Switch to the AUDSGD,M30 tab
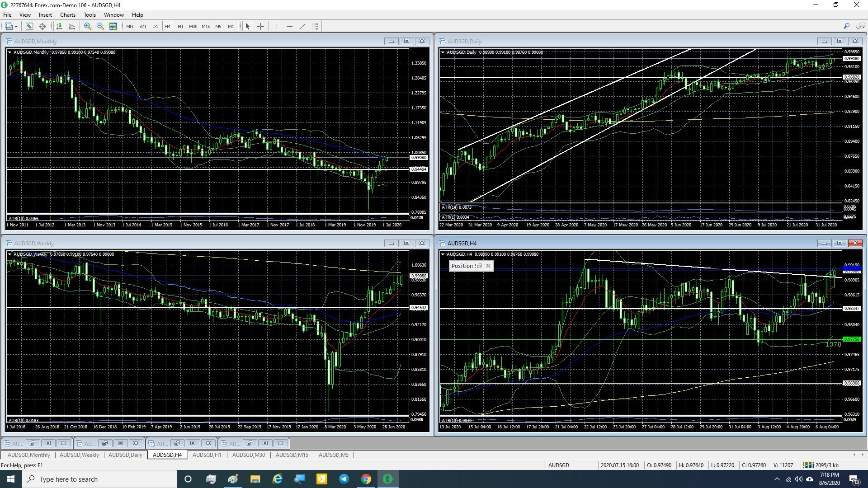The width and height of the screenshot is (868, 488). tap(249, 455)
